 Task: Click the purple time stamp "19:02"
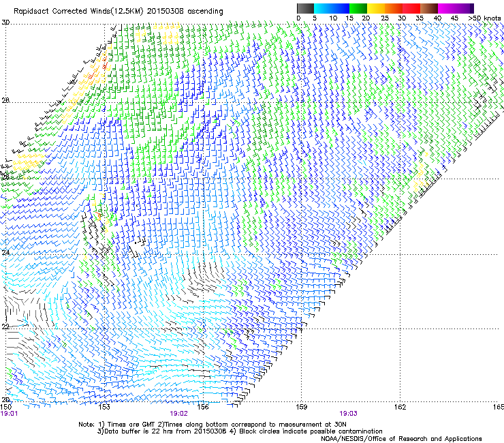[178, 414]
